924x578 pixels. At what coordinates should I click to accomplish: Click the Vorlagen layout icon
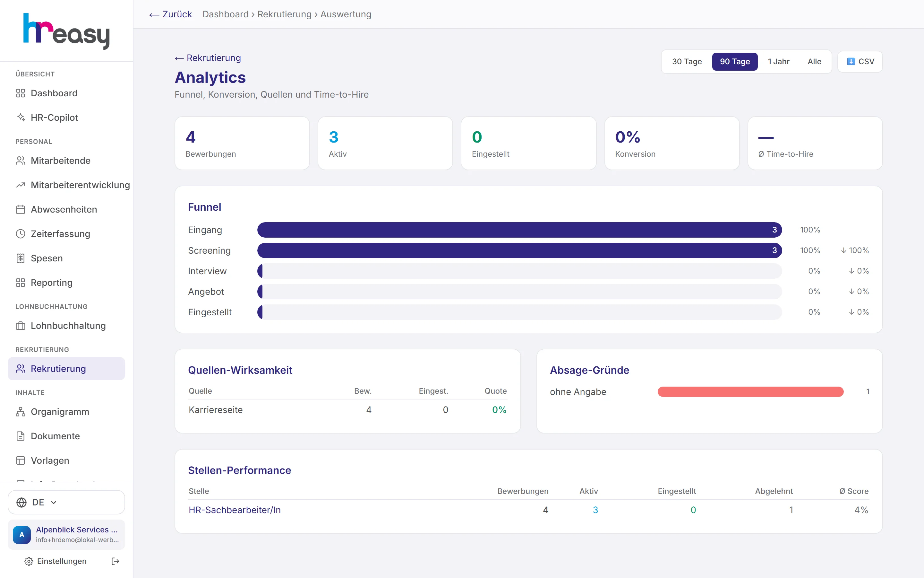click(x=21, y=461)
